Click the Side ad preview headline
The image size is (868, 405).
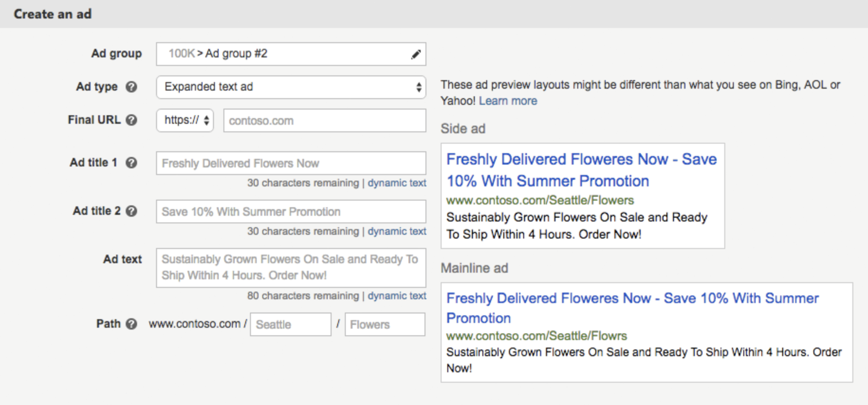coord(582,170)
